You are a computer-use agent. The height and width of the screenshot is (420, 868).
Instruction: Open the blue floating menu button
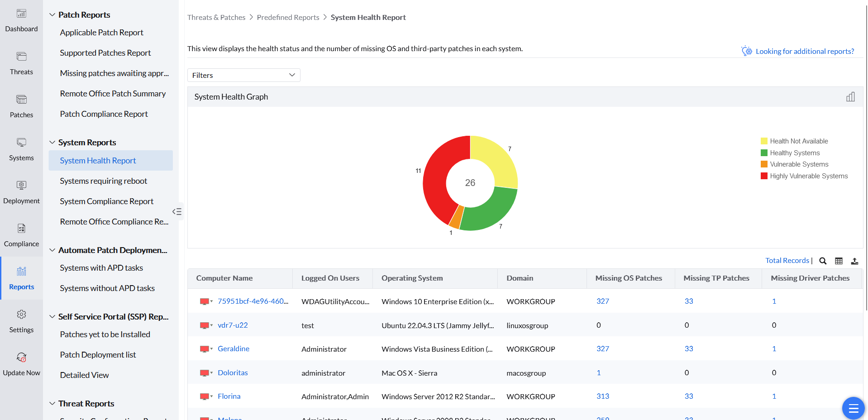point(853,408)
